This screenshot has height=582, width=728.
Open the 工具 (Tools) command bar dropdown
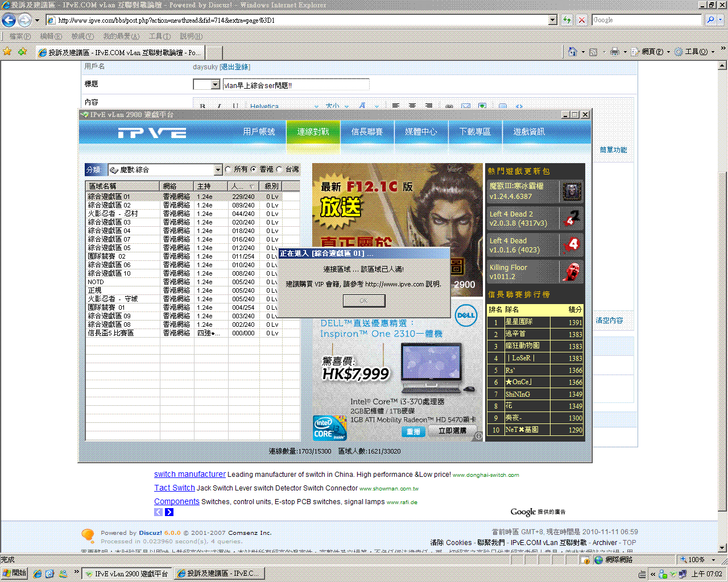click(x=694, y=52)
